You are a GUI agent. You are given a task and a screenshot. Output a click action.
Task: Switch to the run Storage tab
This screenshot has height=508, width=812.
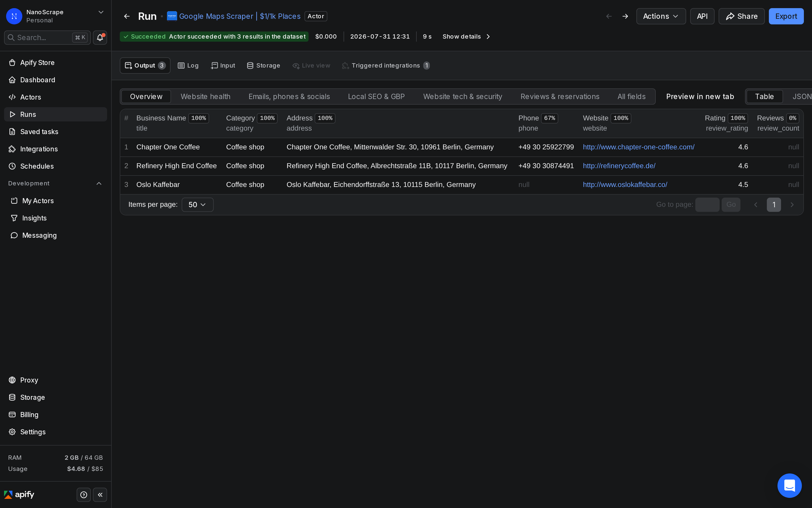tap(263, 66)
